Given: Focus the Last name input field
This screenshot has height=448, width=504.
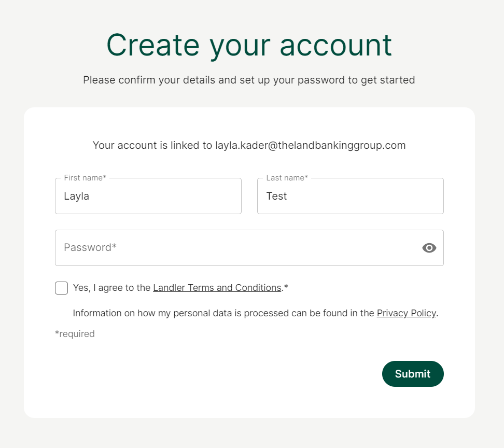Looking at the screenshot, I should pyautogui.click(x=350, y=196).
